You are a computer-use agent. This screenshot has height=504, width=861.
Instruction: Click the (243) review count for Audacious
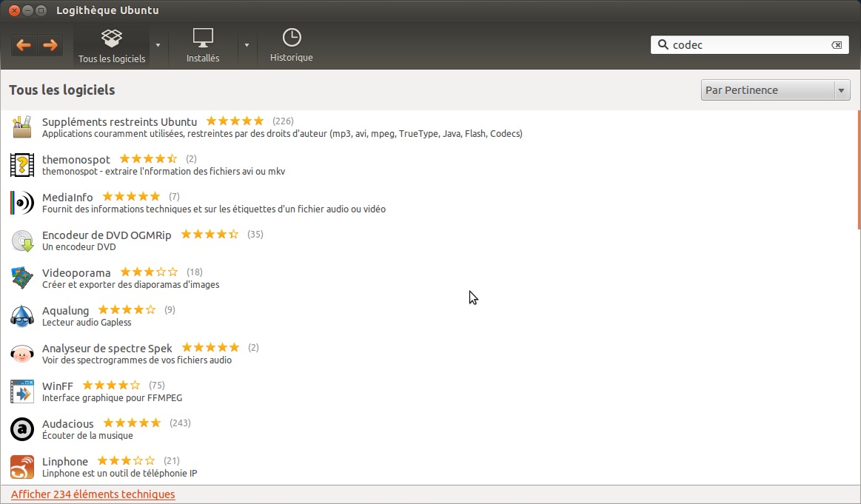(x=180, y=423)
